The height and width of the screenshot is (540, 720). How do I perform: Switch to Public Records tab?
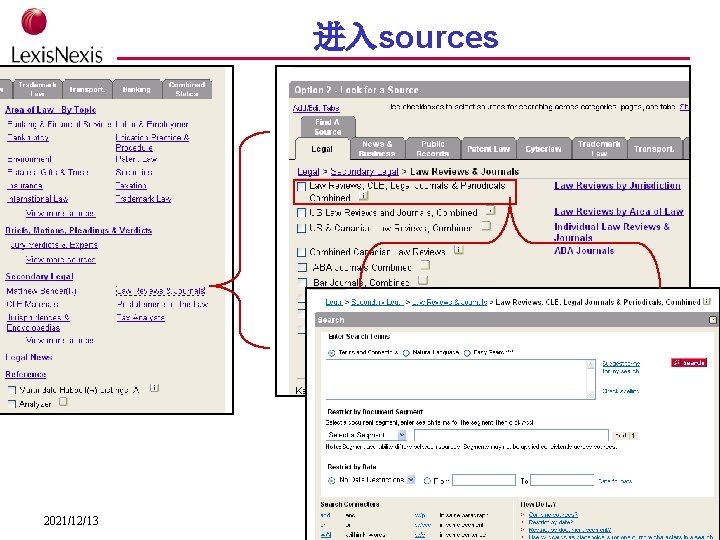(x=433, y=148)
